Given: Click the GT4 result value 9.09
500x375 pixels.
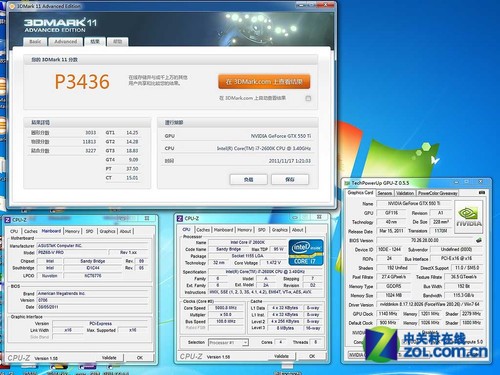Looking at the screenshot, I should click(133, 160).
